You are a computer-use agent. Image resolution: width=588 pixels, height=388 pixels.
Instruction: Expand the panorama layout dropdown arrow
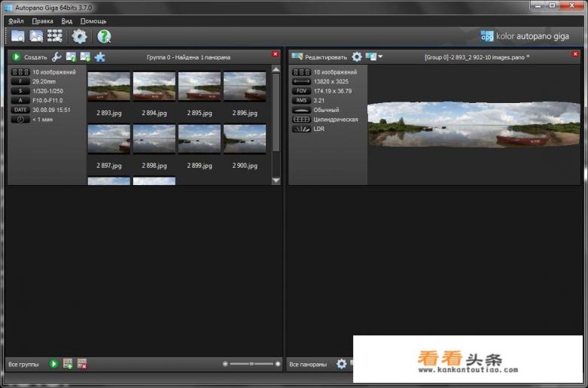pos(380,57)
